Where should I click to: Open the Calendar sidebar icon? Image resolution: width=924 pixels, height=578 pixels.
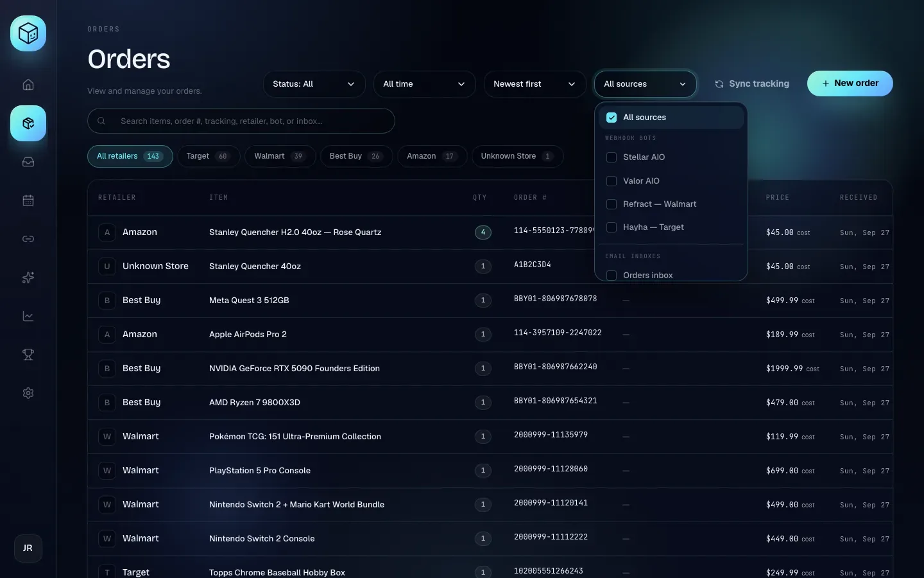tap(28, 200)
